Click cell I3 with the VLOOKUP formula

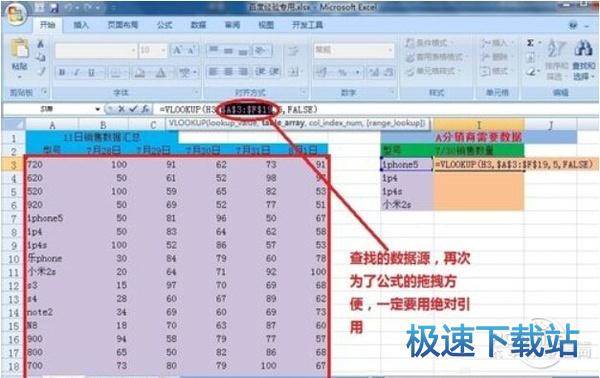tap(479, 165)
